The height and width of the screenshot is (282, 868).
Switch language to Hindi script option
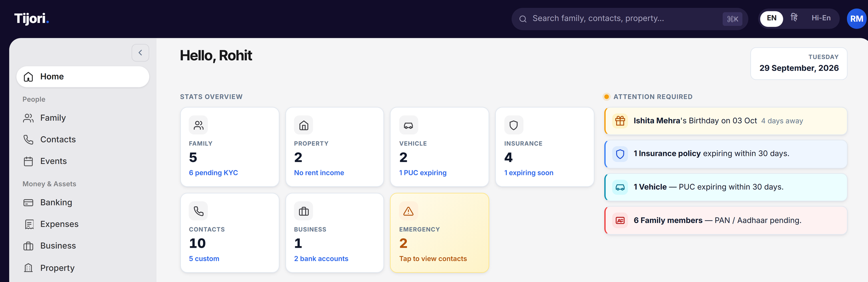[794, 18]
